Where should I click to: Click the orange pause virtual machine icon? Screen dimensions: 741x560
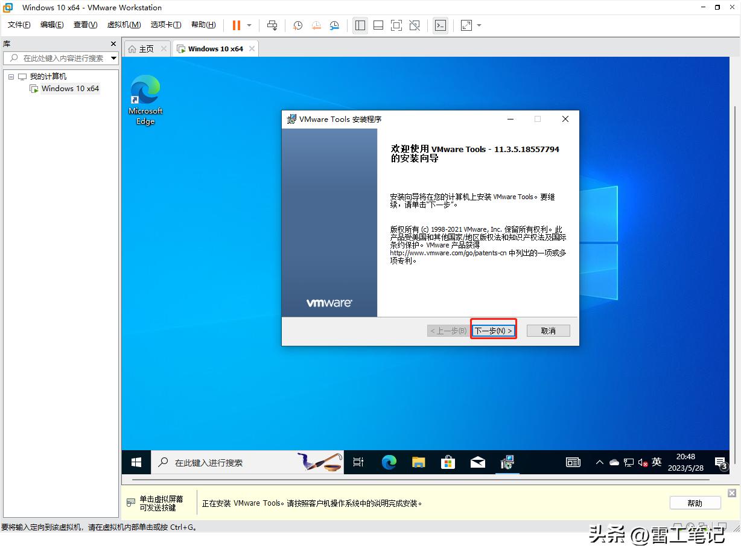[236, 25]
